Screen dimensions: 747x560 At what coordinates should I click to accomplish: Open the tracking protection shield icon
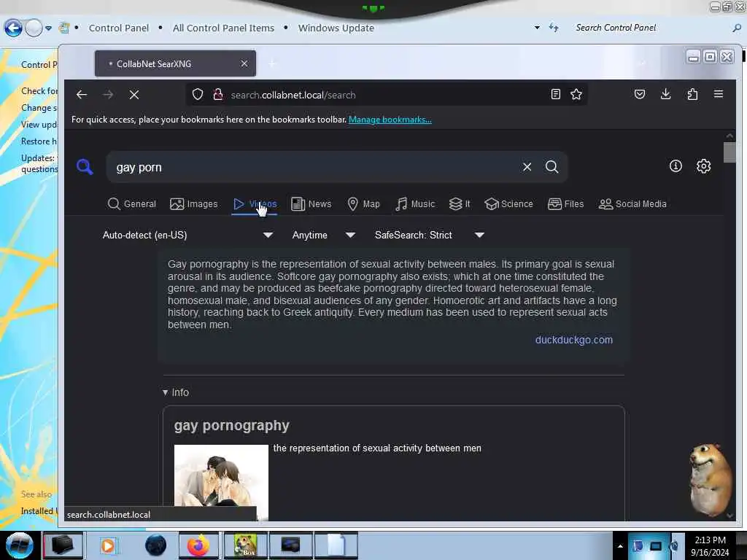[198, 95]
